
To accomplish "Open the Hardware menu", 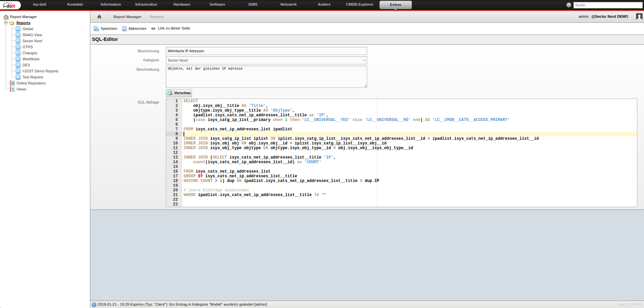I will (x=182, y=4).
